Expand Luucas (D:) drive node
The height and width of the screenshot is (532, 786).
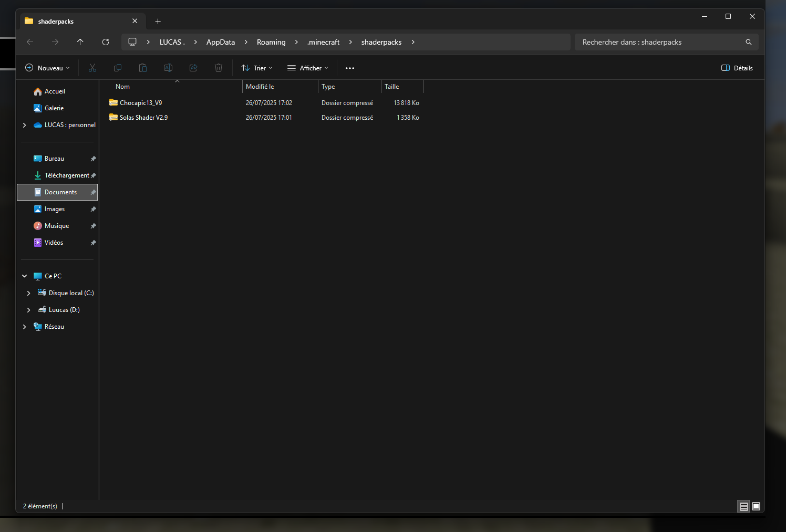28,310
